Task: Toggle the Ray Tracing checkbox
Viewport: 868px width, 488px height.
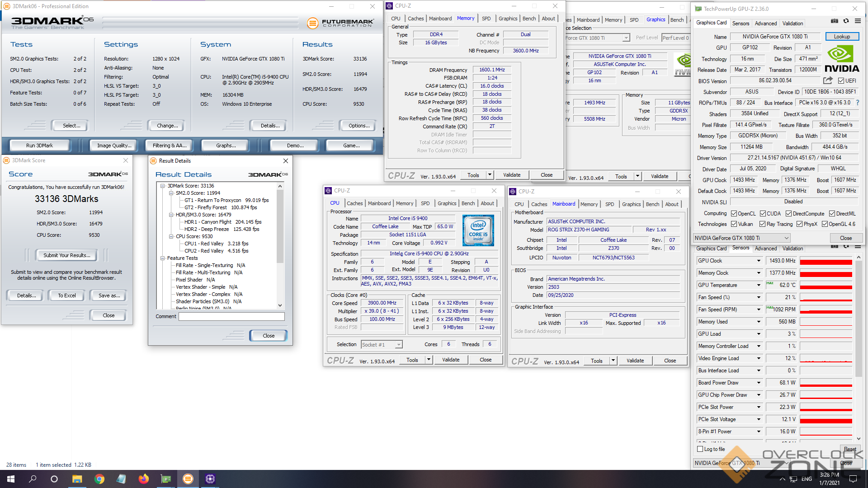Action: pyautogui.click(x=762, y=224)
